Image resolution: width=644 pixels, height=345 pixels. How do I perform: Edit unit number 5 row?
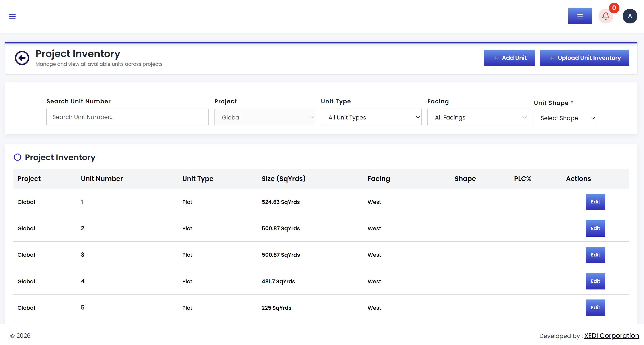pos(595,308)
